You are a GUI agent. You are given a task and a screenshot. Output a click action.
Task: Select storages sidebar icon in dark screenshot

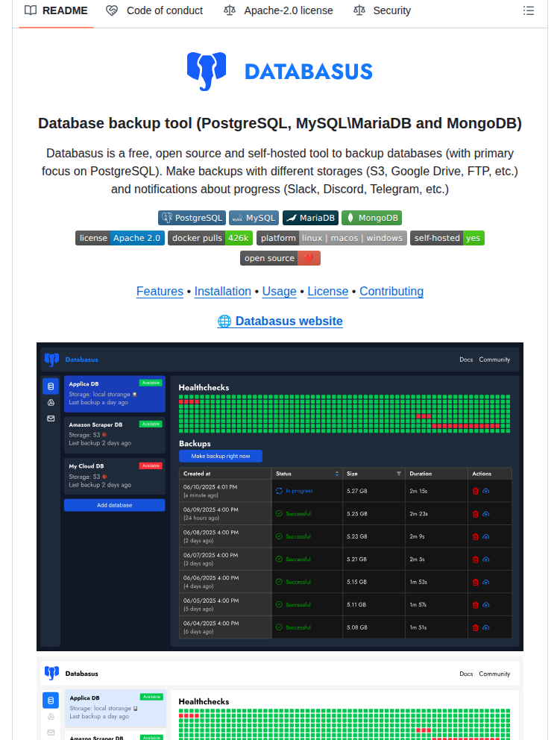pos(51,403)
